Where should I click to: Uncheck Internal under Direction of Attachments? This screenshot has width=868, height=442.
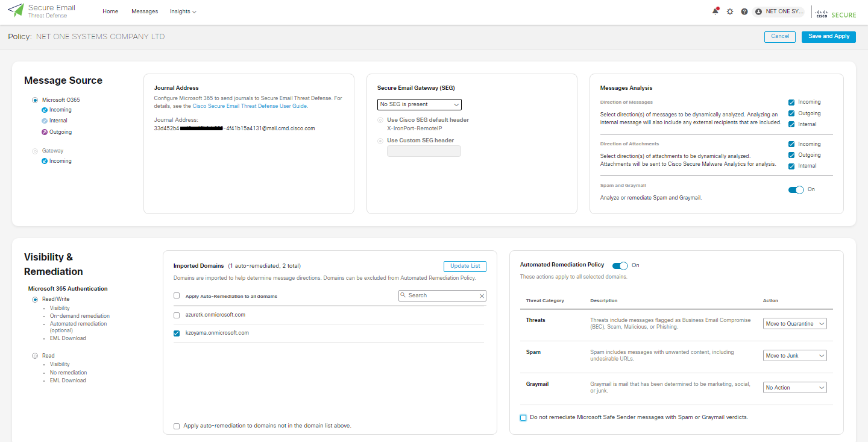[x=791, y=166]
